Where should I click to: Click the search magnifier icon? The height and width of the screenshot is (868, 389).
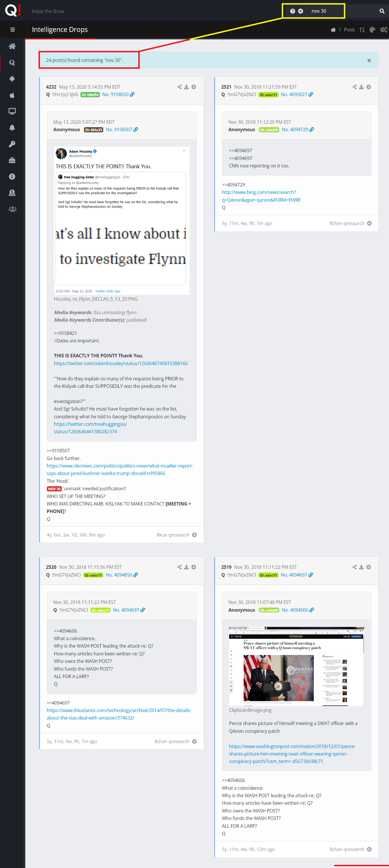tap(382, 11)
